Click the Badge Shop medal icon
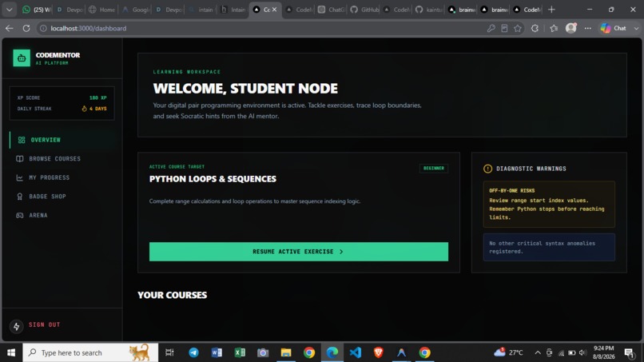The height and width of the screenshot is (362, 644). pyautogui.click(x=20, y=197)
